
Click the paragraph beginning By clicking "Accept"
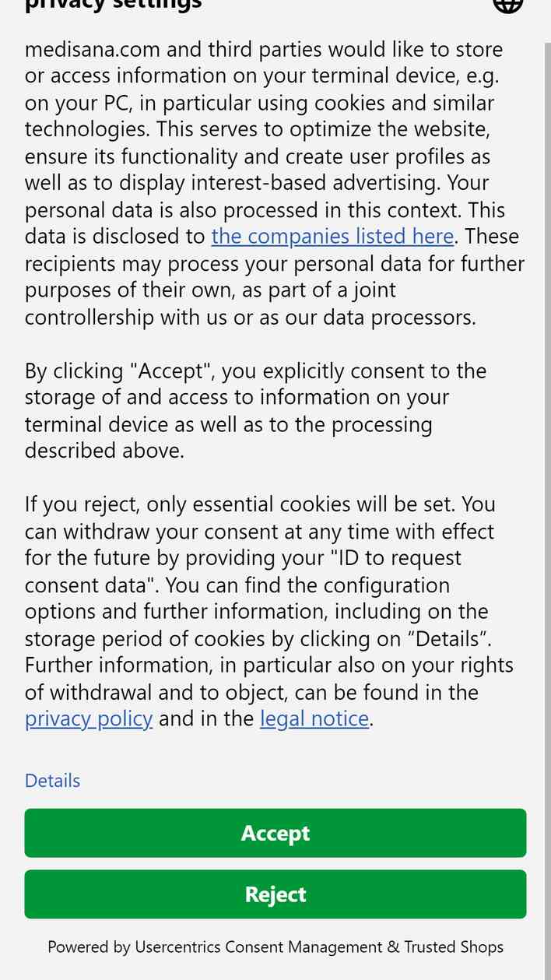pyautogui.click(x=255, y=411)
